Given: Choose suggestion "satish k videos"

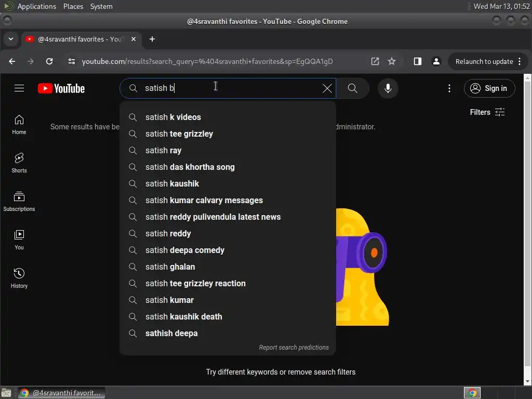Looking at the screenshot, I should pyautogui.click(x=228, y=117).
